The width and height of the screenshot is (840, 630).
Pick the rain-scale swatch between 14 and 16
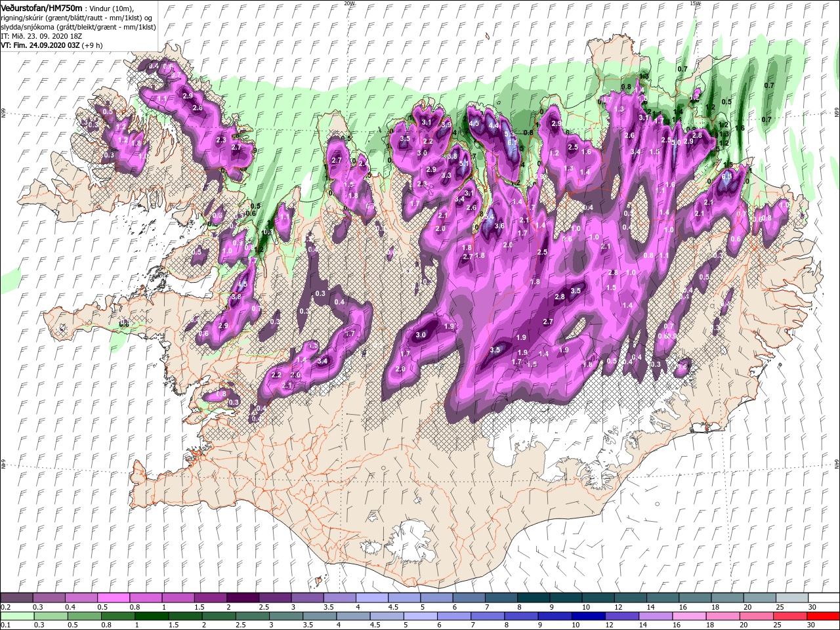pyautogui.click(x=655, y=616)
